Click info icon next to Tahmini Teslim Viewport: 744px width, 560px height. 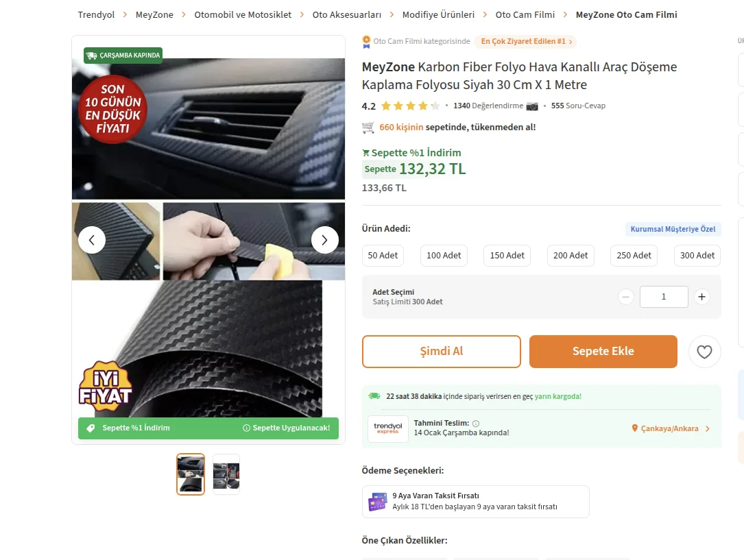tap(476, 424)
